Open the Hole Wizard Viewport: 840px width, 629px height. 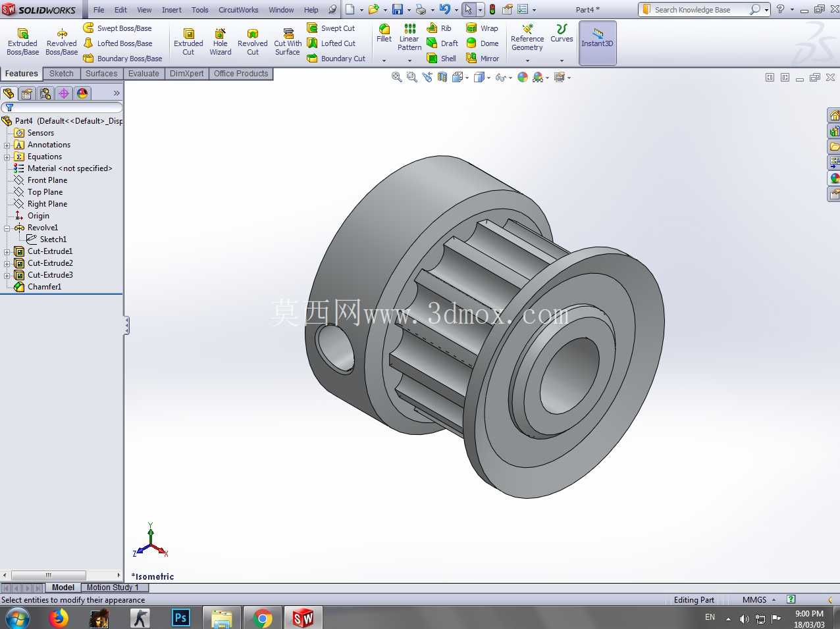pyautogui.click(x=221, y=42)
